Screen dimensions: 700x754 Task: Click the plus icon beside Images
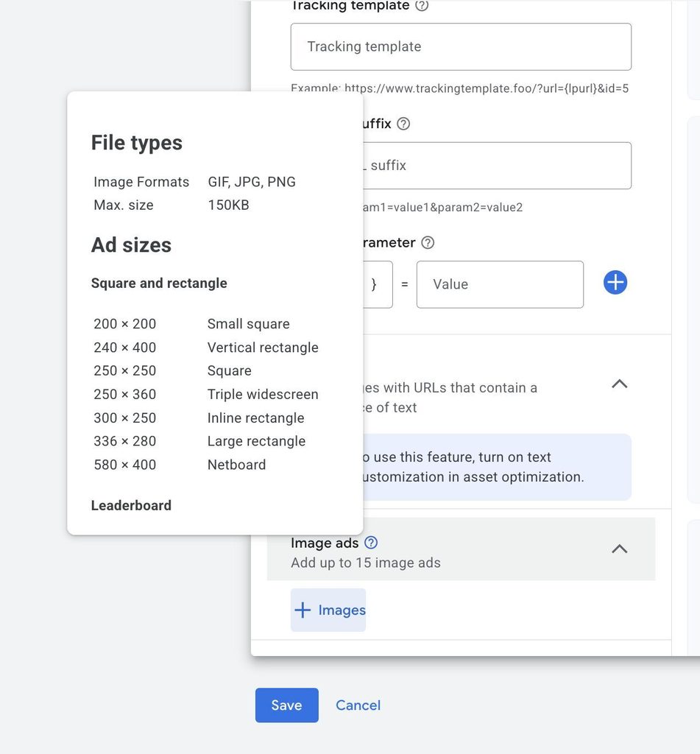[x=303, y=610]
